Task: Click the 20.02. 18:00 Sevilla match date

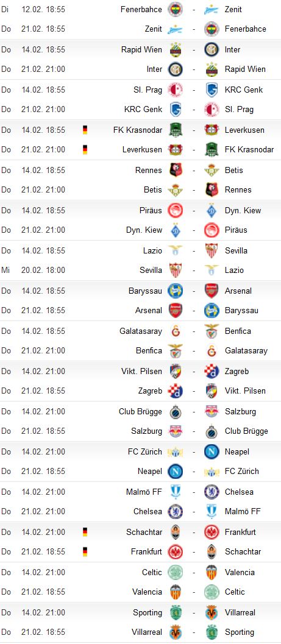Action: click(x=43, y=271)
